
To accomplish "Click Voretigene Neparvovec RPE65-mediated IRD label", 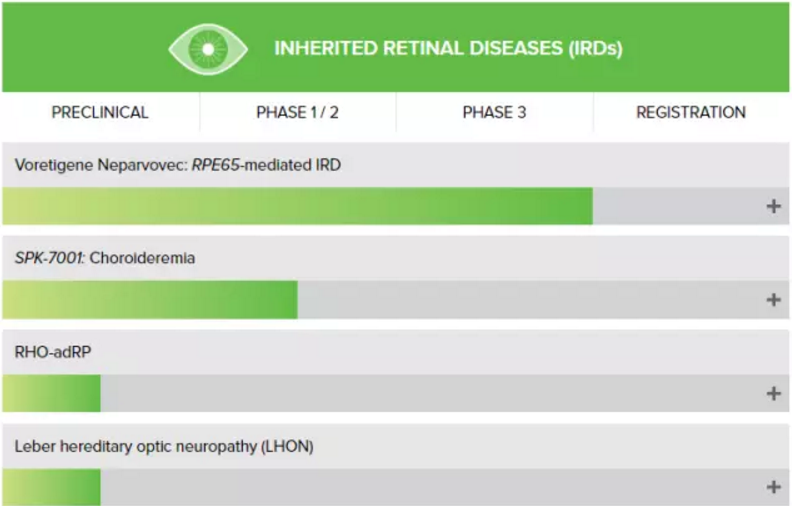I will (x=178, y=165).
